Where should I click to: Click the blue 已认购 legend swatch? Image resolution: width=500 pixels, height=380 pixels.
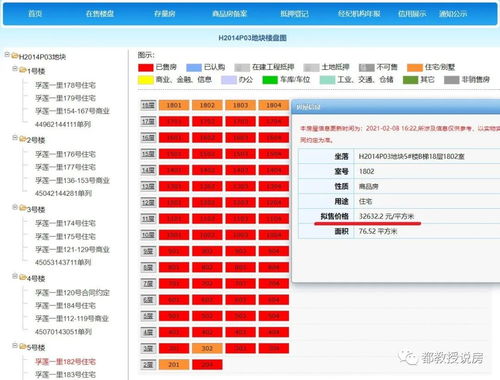[x=194, y=68]
